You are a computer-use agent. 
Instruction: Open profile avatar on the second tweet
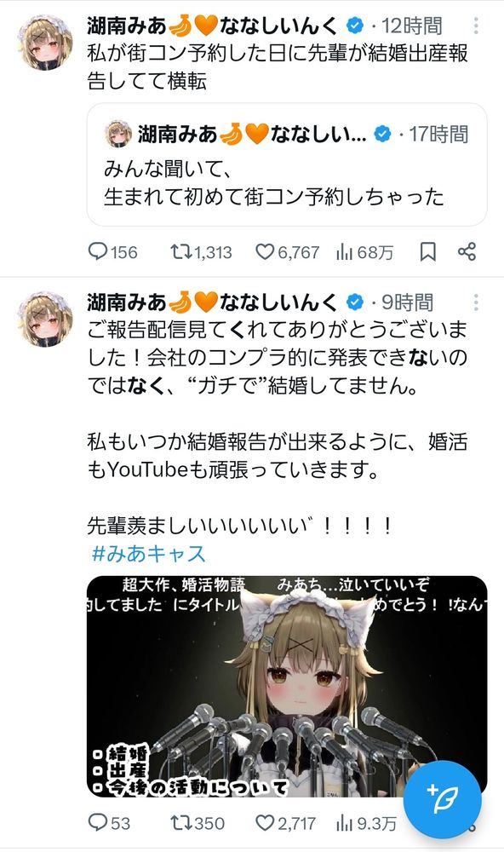coord(44,319)
